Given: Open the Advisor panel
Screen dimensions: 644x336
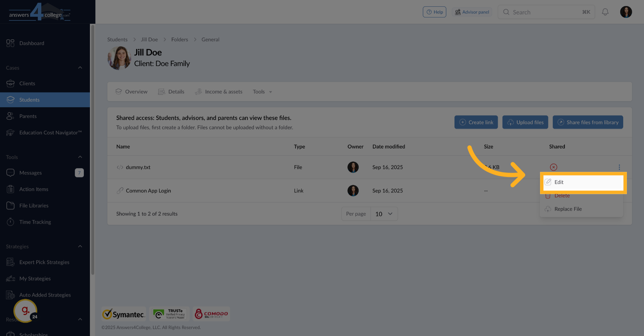Looking at the screenshot, I should (x=472, y=12).
